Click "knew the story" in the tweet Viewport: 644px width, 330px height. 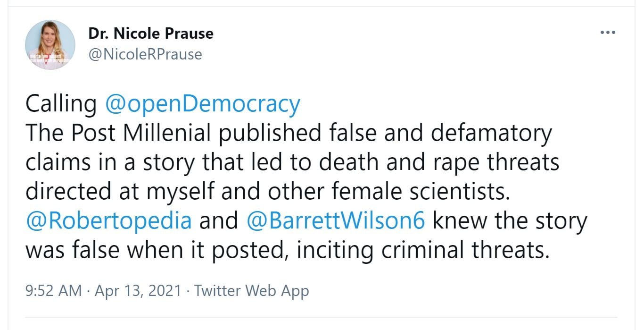coord(510,221)
